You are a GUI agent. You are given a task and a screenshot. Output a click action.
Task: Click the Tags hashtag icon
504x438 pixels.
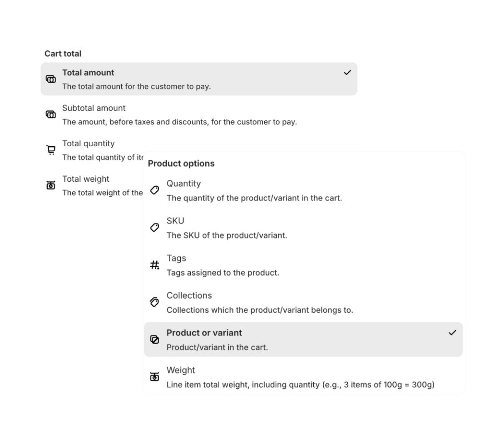pyautogui.click(x=155, y=264)
